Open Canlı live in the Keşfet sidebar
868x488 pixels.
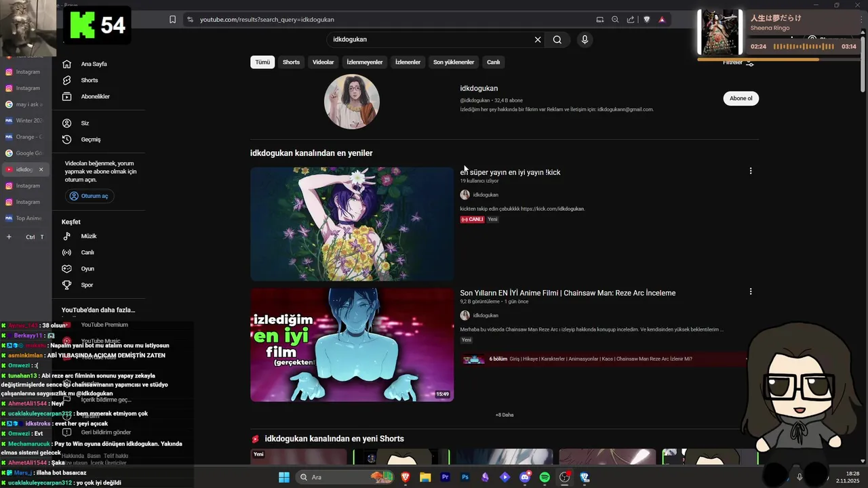[x=87, y=252]
